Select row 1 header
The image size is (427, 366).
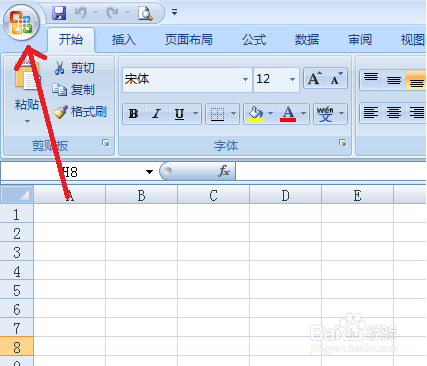(17, 214)
